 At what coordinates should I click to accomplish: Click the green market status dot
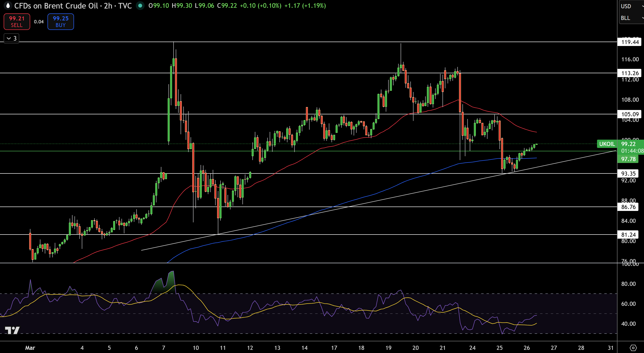click(140, 6)
